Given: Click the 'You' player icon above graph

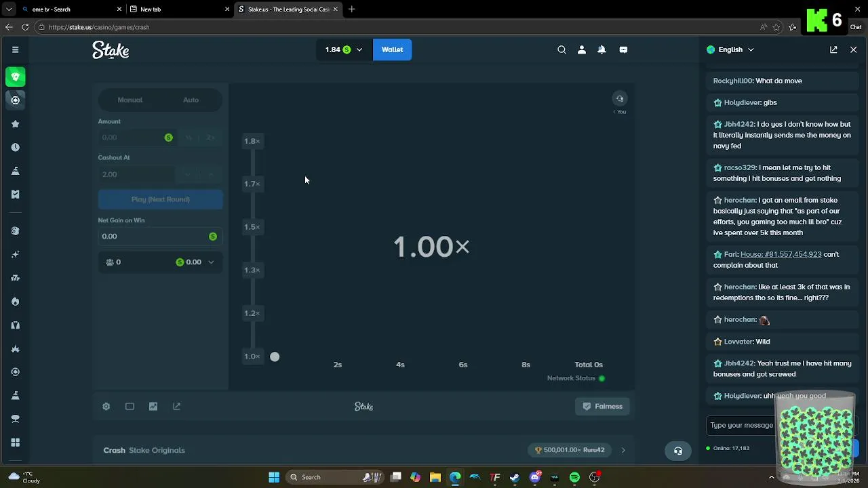Looking at the screenshot, I should (x=619, y=99).
